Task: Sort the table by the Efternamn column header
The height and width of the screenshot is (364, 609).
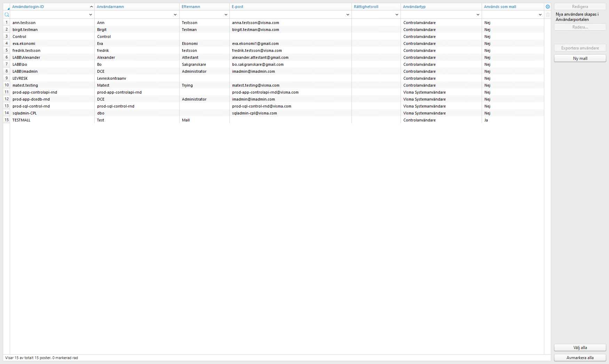Action: 204,6
